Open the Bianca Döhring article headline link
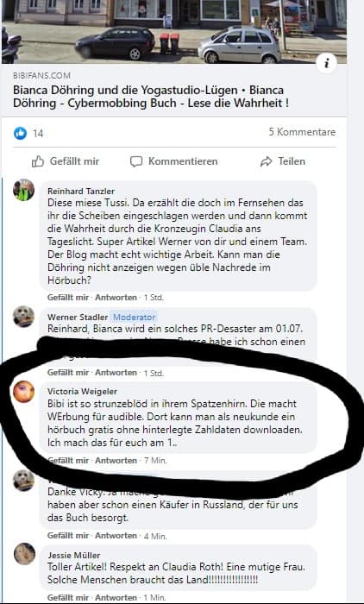The height and width of the screenshot is (604, 364). pyautogui.click(x=151, y=97)
